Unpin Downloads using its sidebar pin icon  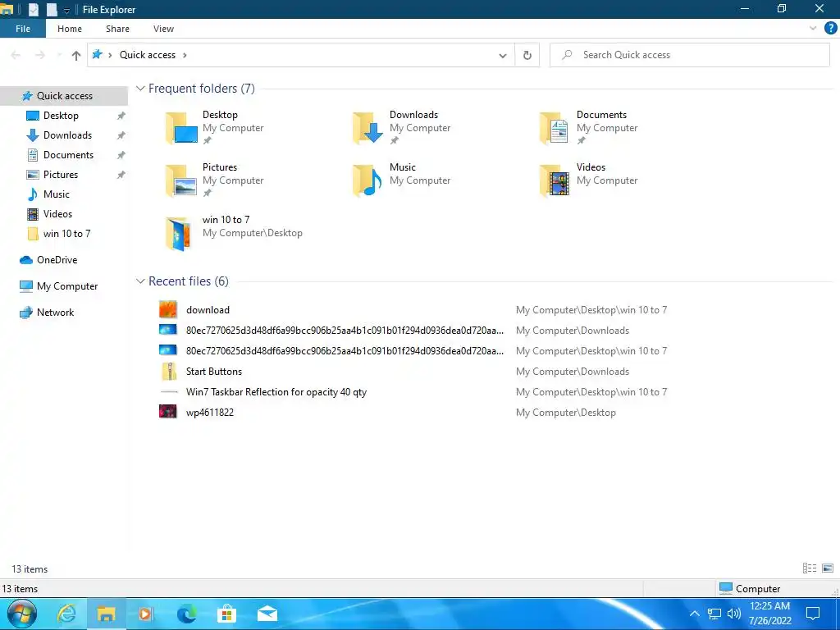pos(121,135)
